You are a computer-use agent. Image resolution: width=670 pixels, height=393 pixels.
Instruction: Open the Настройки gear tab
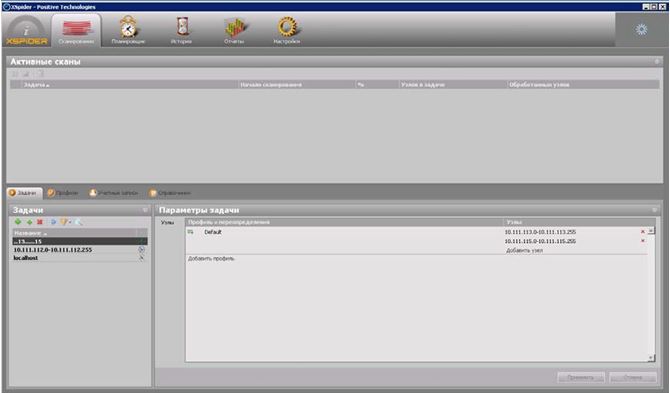tap(287, 30)
